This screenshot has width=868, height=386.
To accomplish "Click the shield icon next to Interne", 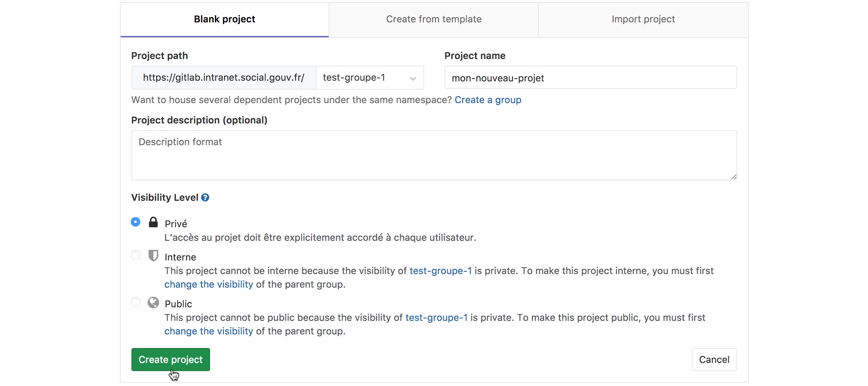I will 153,255.
